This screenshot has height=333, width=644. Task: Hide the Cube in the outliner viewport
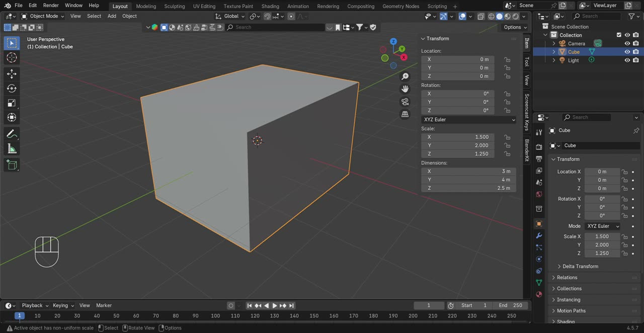tap(627, 52)
